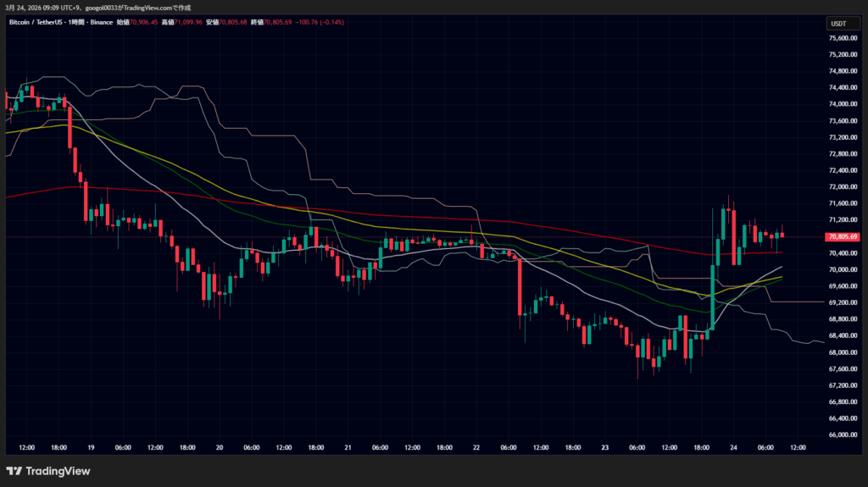
Task: Select the date label 21 on time axis
Action: click(348, 447)
